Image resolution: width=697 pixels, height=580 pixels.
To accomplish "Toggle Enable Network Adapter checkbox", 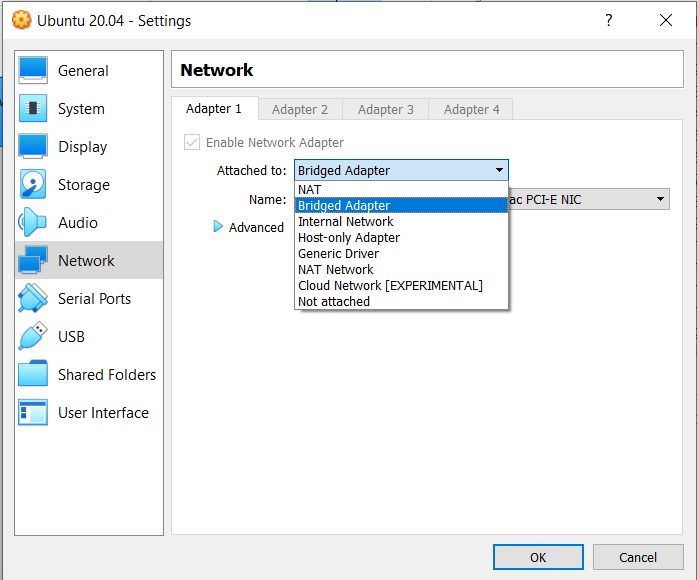I will (192, 142).
